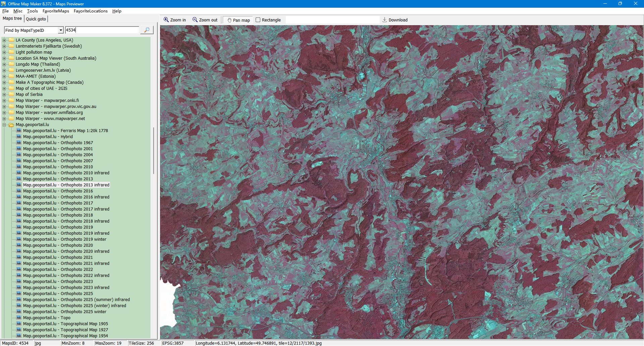This screenshot has width=644, height=346.
Task: Open the Tools menu
Action: click(32, 11)
